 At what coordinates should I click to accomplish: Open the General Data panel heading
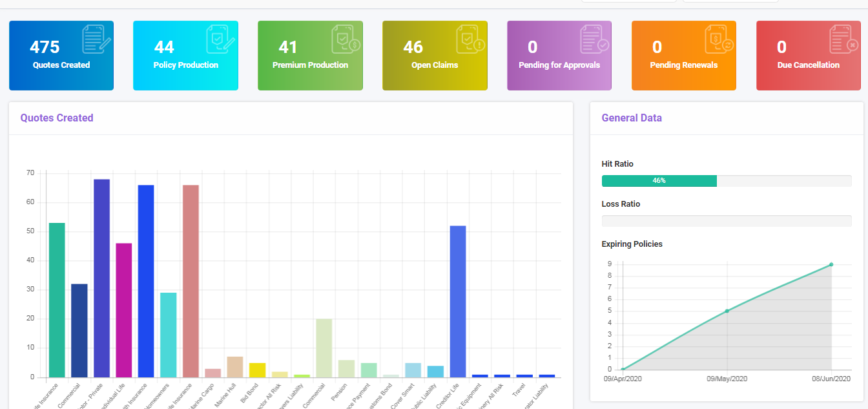point(631,118)
